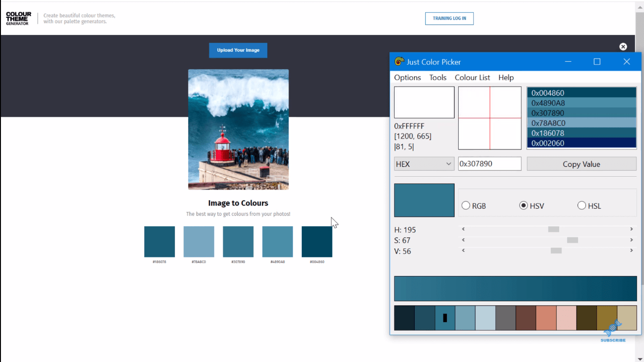The height and width of the screenshot is (362, 644).
Task: Select 0x78A8C0 in the colour list
Action: click(581, 123)
